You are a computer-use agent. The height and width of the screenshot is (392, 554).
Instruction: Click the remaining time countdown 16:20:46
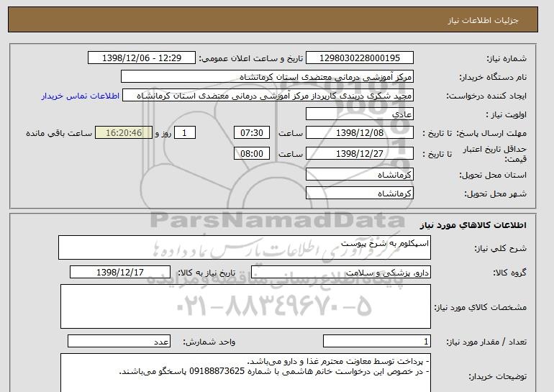pyautogui.click(x=124, y=133)
